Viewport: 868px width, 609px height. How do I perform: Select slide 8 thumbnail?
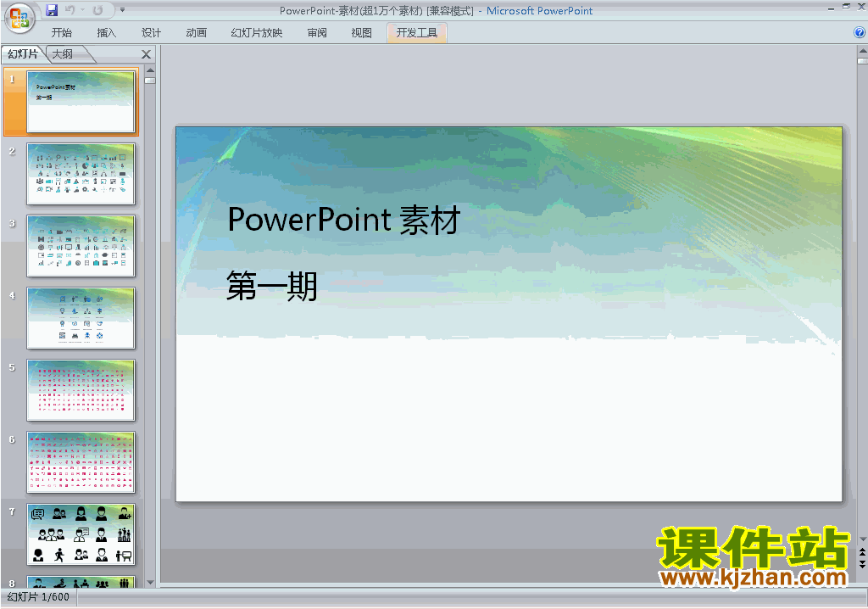click(x=81, y=581)
